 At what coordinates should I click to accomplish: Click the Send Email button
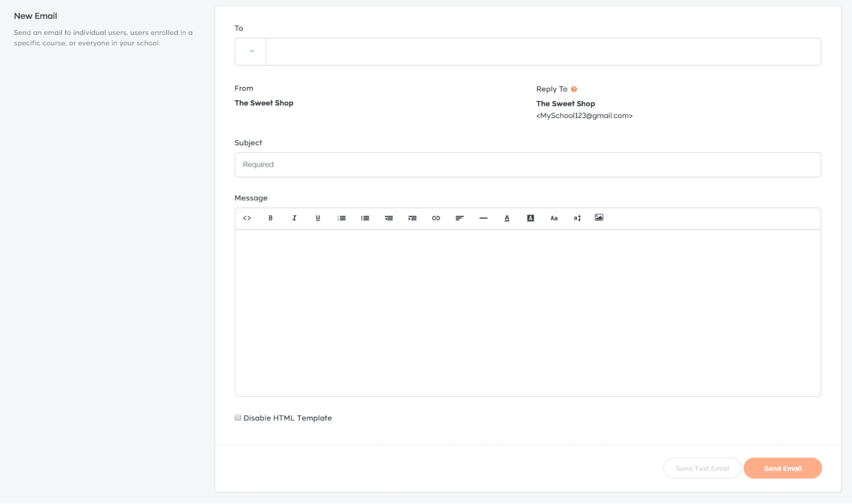[x=782, y=468]
